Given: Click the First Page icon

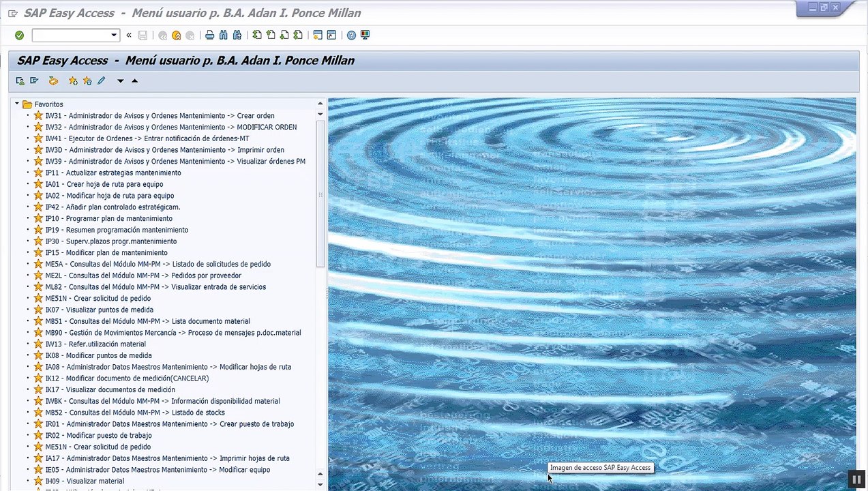Looking at the screenshot, I should pyautogui.click(x=257, y=35).
